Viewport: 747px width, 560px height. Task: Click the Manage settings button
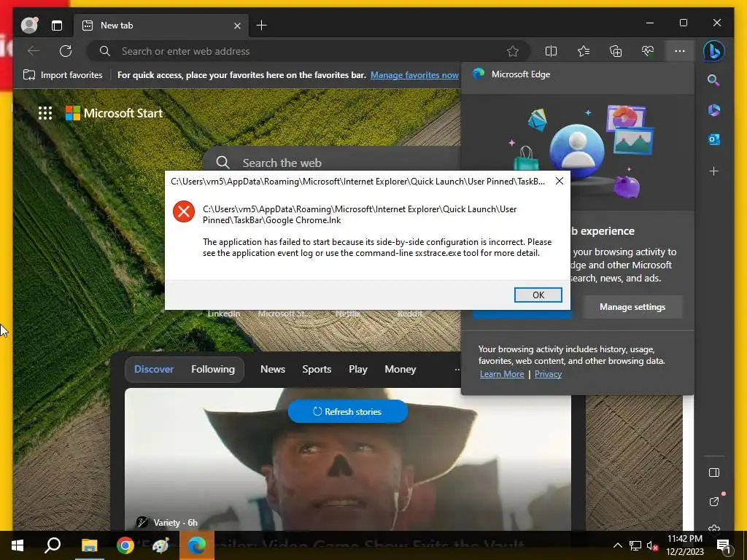point(632,307)
